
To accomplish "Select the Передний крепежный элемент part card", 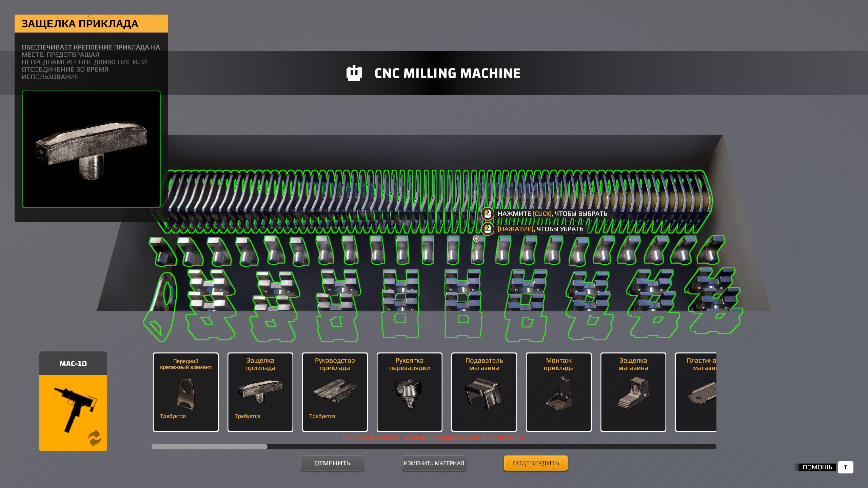I will pos(185,392).
